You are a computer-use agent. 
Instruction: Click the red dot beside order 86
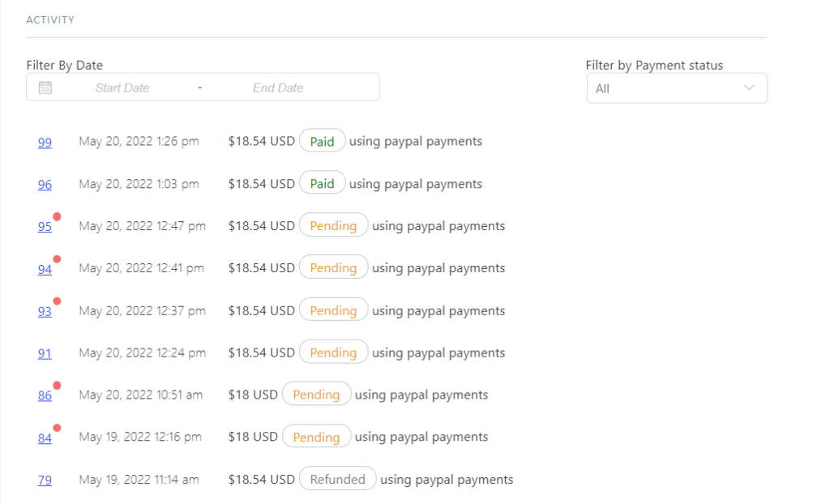pyautogui.click(x=58, y=386)
